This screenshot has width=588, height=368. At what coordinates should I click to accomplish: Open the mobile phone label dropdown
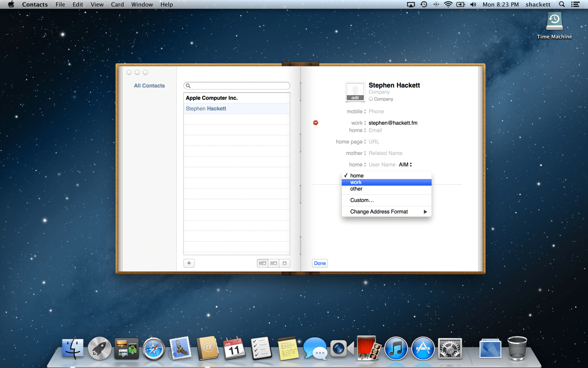click(x=356, y=111)
